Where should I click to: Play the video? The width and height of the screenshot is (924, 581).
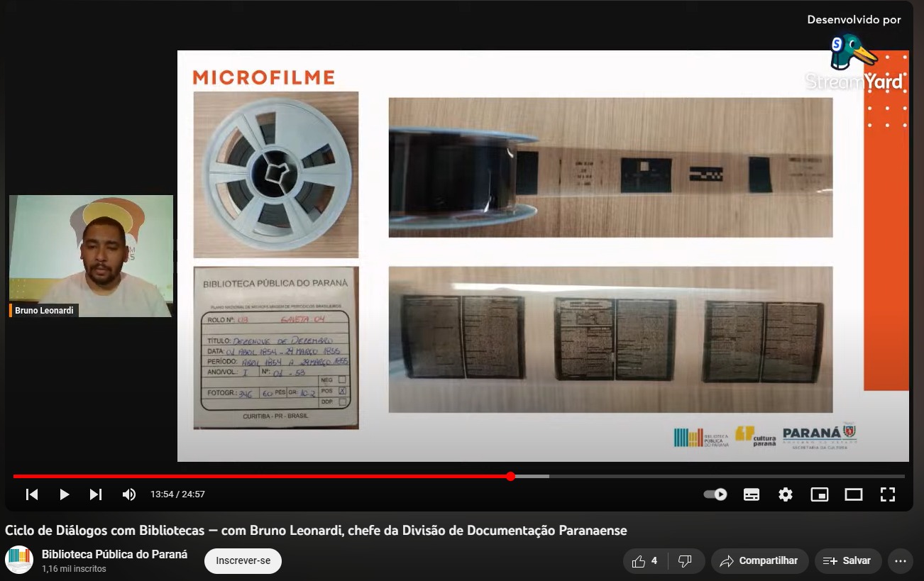(x=64, y=494)
